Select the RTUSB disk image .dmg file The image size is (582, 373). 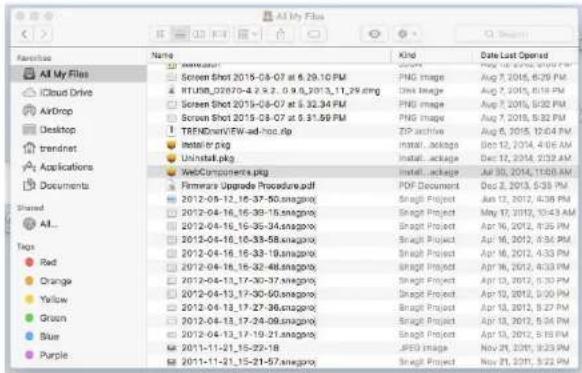(362, 91)
